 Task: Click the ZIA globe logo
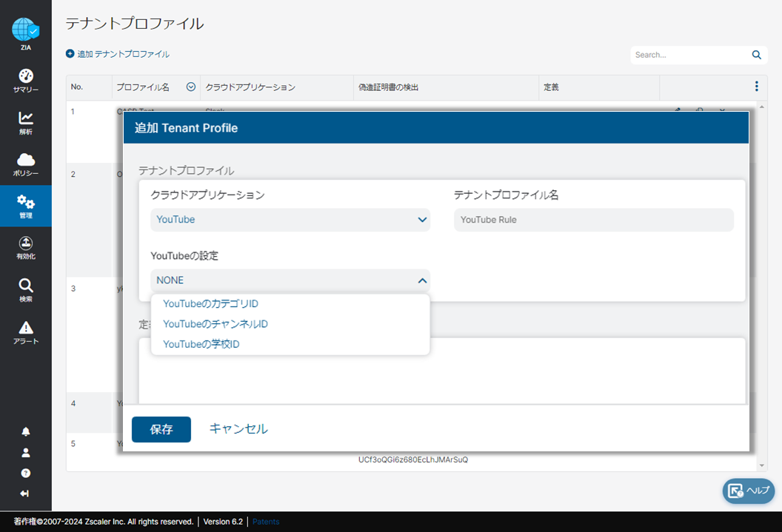25,30
